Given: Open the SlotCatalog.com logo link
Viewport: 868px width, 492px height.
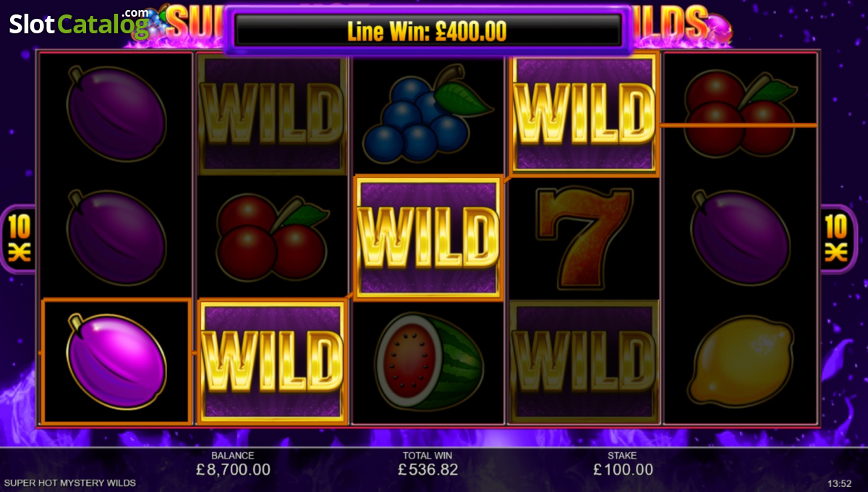Looking at the screenshot, I should click(x=79, y=23).
